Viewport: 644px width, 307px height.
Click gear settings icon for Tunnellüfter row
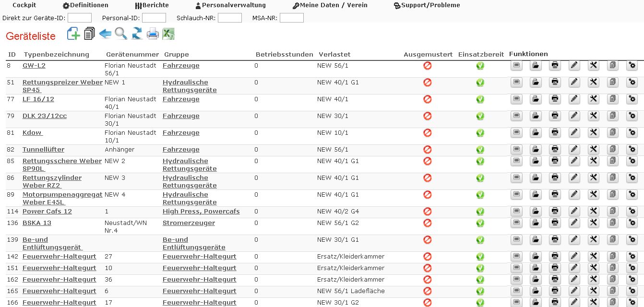[632, 150]
